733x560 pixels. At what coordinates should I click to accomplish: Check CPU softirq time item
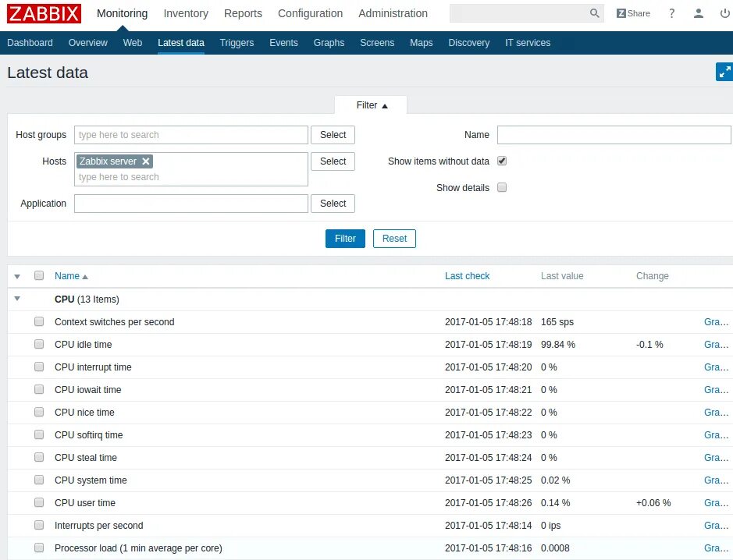(39, 435)
